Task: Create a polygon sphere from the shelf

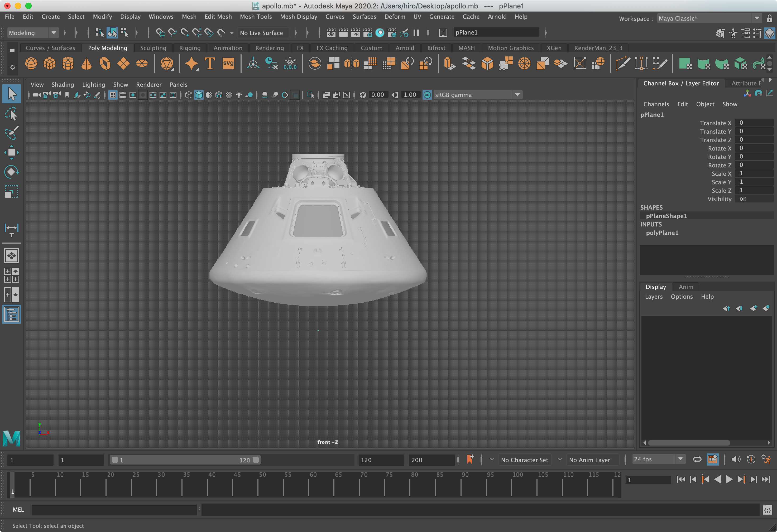Action: click(31, 64)
